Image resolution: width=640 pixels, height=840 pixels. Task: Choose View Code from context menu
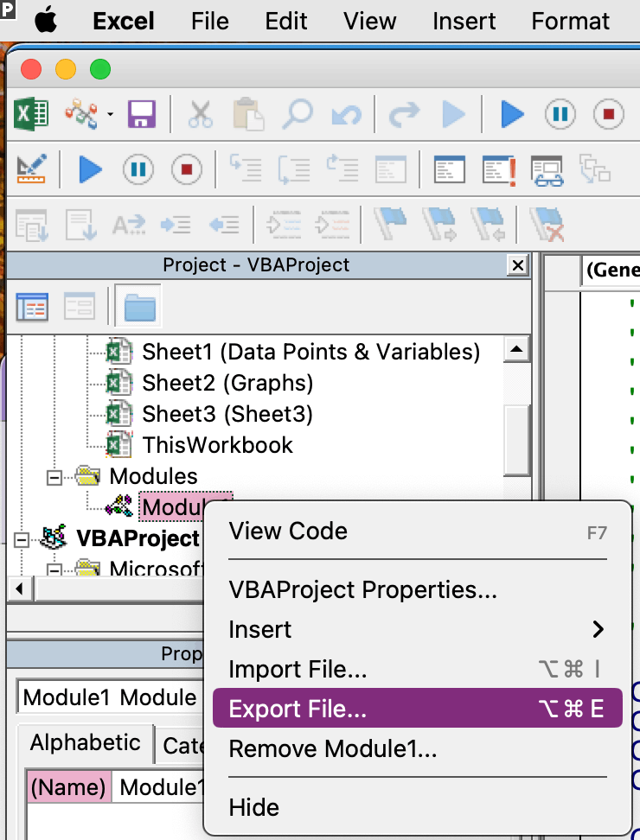click(x=418, y=531)
